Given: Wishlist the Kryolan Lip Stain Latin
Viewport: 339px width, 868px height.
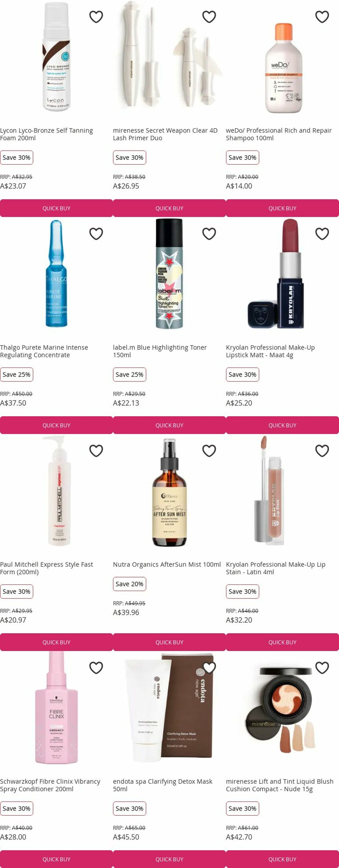Looking at the screenshot, I should coord(322,451).
